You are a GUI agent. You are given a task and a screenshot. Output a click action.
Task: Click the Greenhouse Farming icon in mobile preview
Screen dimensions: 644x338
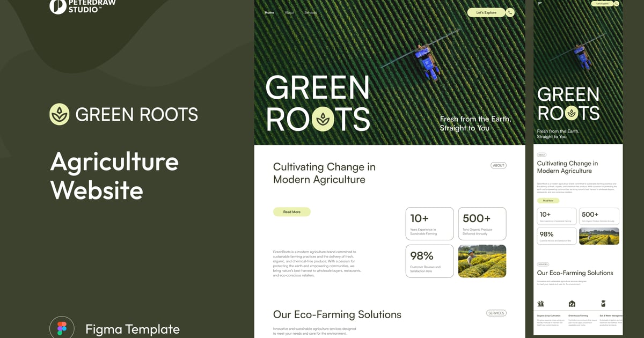572,304
